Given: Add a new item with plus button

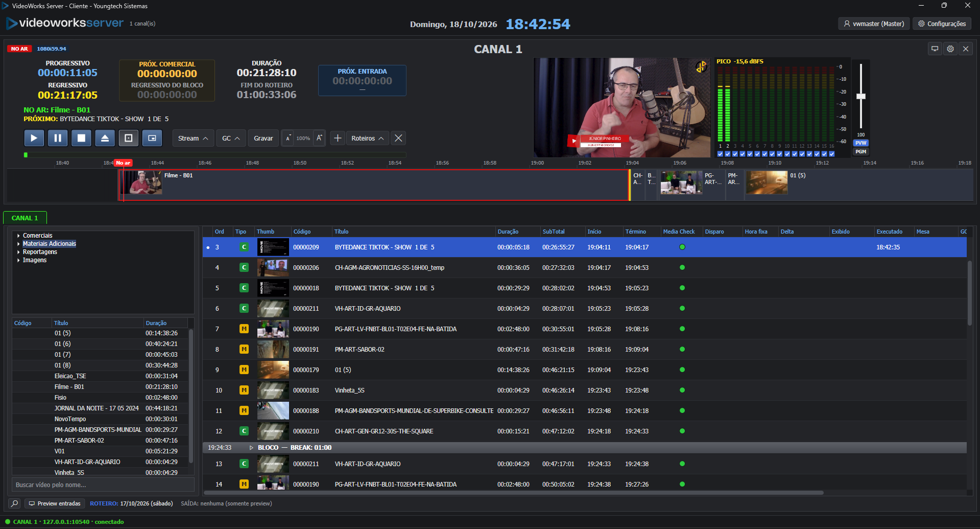Looking at the screenshot, I should click(x=338, y=138).
